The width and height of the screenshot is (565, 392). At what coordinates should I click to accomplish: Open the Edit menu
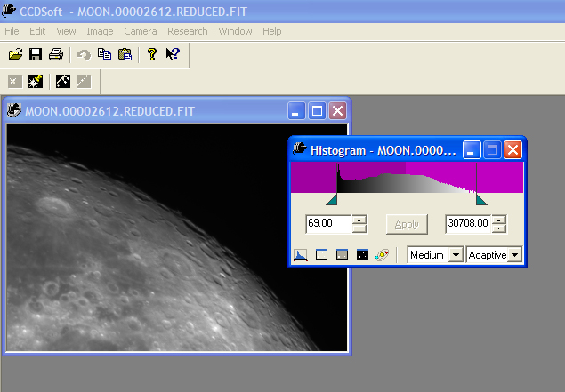point(37,31)
